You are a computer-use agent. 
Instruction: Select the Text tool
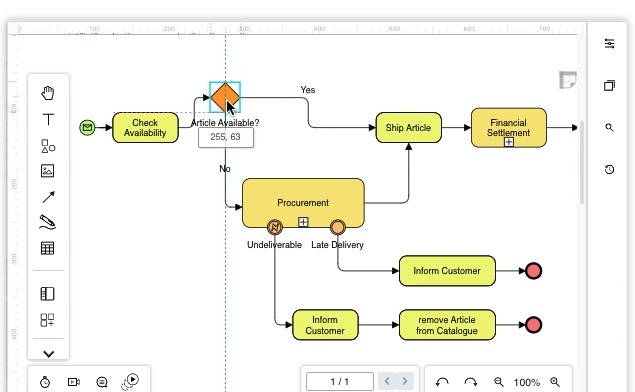tap(48, 119)
